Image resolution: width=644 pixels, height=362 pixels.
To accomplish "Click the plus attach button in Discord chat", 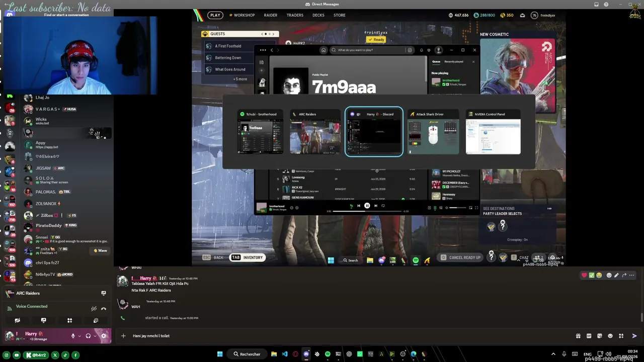I will click(123, 336).
